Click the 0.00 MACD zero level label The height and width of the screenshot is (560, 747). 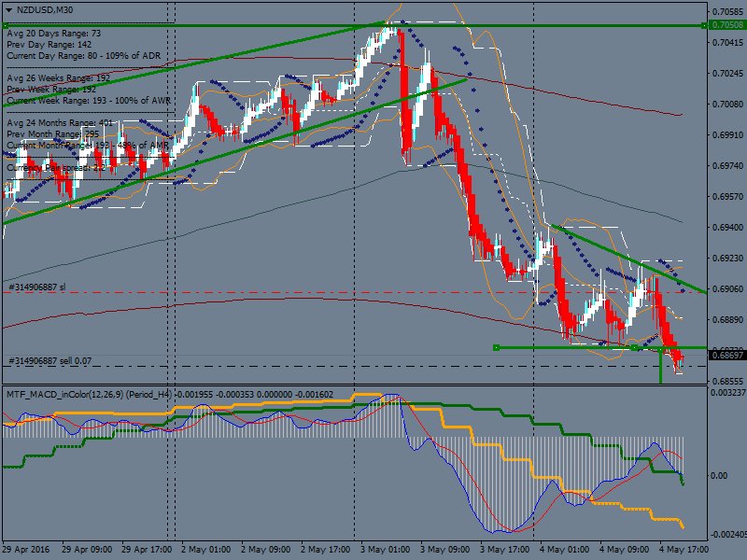coord(719,475)
